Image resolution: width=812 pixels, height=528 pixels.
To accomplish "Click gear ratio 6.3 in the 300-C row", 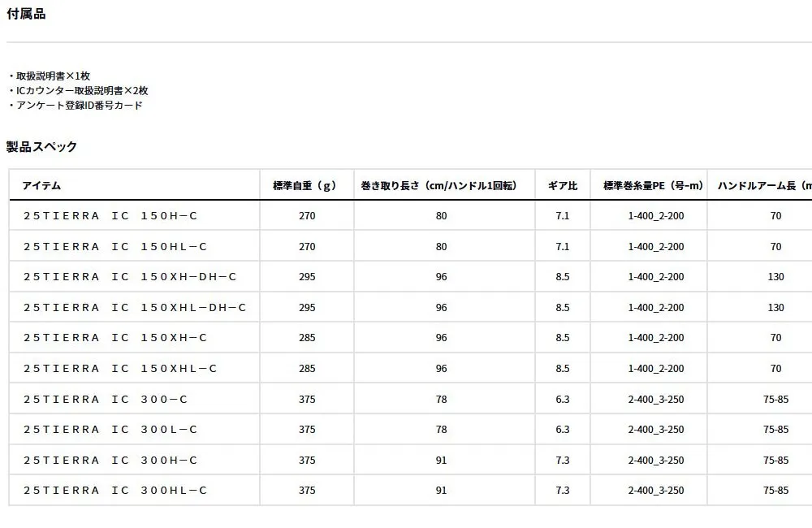I will tap(563, 400).
